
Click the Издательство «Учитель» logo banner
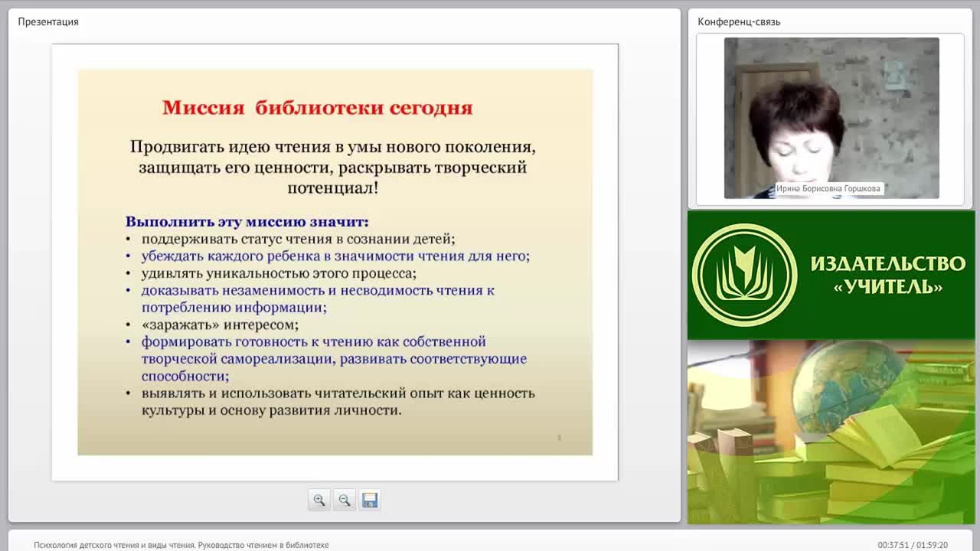[831, 275]
